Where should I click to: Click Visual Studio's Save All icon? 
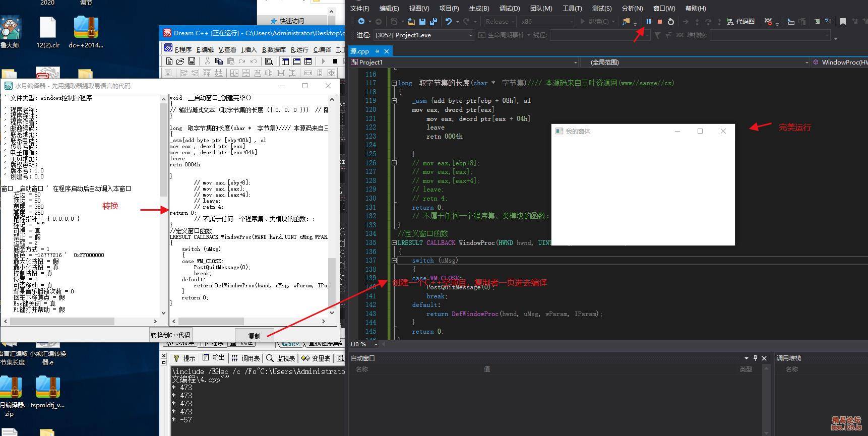pyautogui.click(x=433, y=22)
